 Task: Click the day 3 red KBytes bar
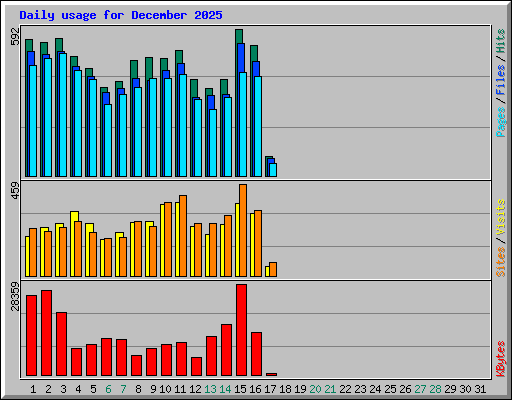(x=61, y=344)
